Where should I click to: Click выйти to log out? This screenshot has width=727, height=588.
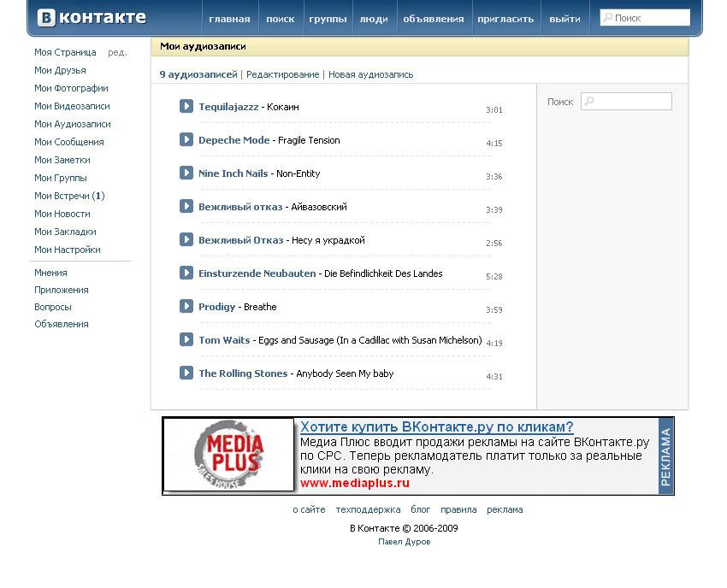[564, 19]
